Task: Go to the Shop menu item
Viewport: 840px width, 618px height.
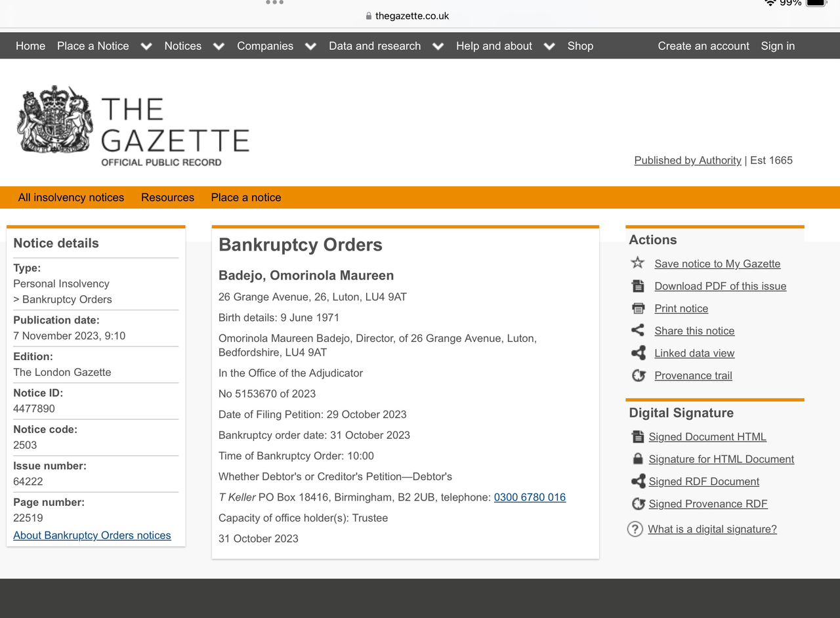Action: tap(580, 46)
